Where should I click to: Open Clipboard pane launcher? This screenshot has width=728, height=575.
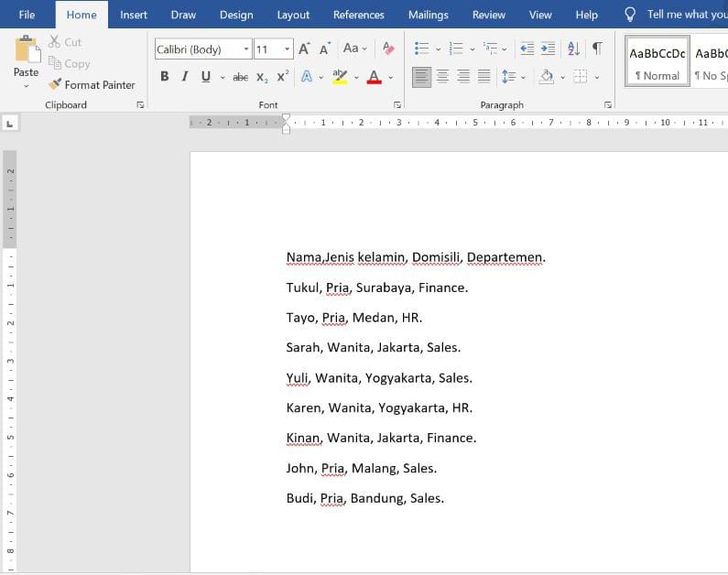pos(140,105)
